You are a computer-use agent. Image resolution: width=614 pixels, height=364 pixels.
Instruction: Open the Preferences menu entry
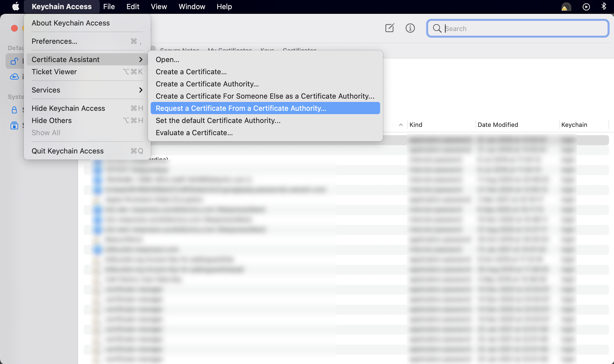point(55,41)
